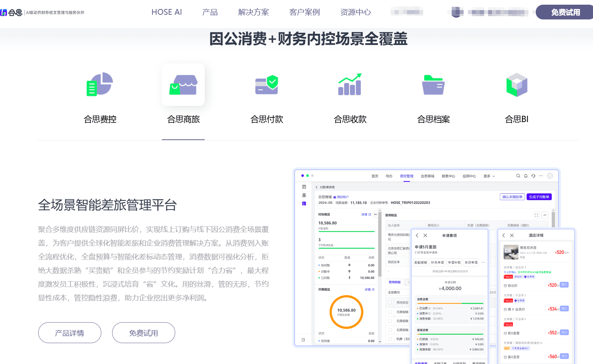The height and width of the screenshot is (364, 593).
Task: Go to 客户案例 in the navigation
Action: [305, 12]
